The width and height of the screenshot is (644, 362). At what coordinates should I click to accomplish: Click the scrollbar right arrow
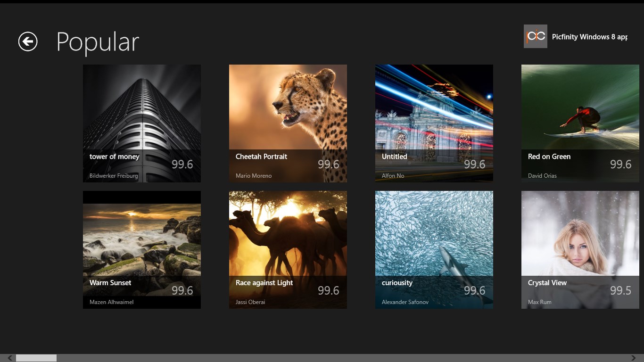point(634,358)
